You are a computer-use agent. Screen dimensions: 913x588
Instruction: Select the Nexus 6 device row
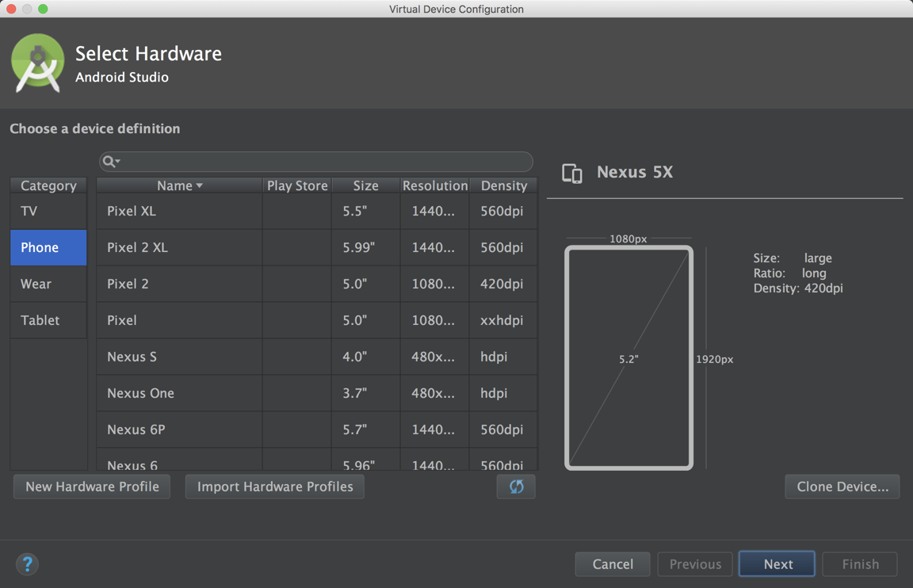click(x=317, y=460)
